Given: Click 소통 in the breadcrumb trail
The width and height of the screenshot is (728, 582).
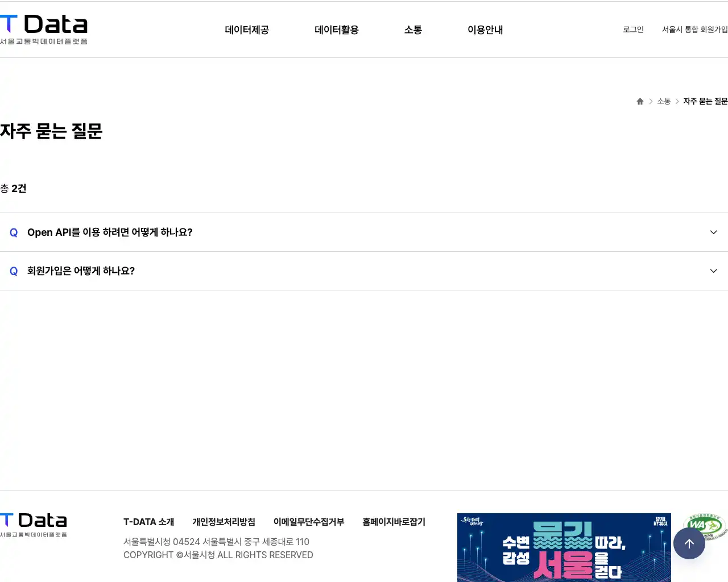Looking at the screenshot, I should click(x=663, y=101).
